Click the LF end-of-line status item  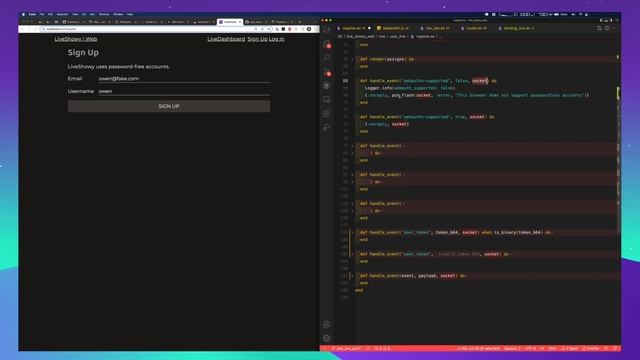pyautogui.click(x=542, y=349)
